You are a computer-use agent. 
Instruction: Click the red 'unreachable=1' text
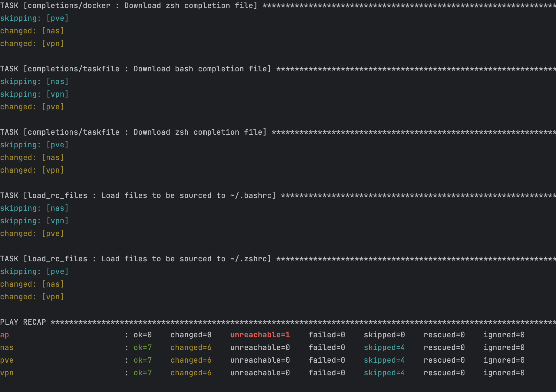[260, 335]
